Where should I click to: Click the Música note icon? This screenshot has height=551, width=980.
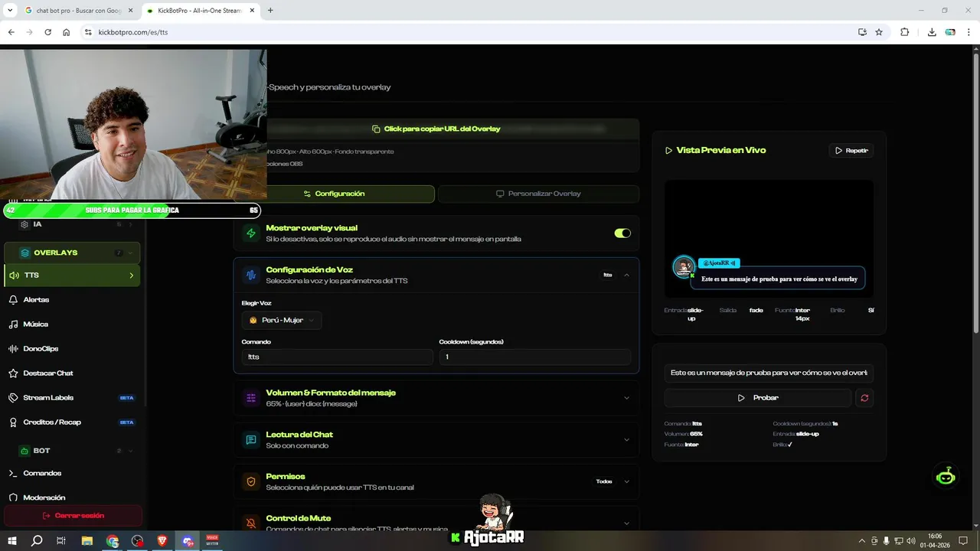click(13, 324)
